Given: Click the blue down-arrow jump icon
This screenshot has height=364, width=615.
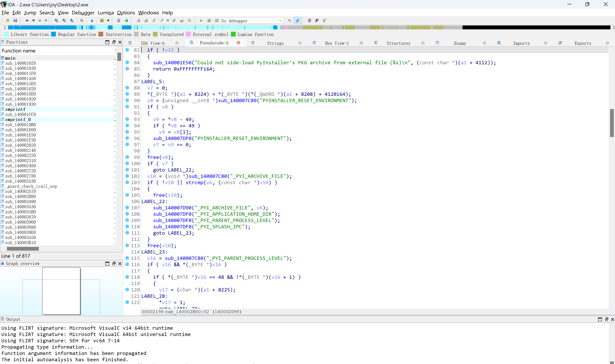Looking at the screenshot, I should click(x=92, y=21).
